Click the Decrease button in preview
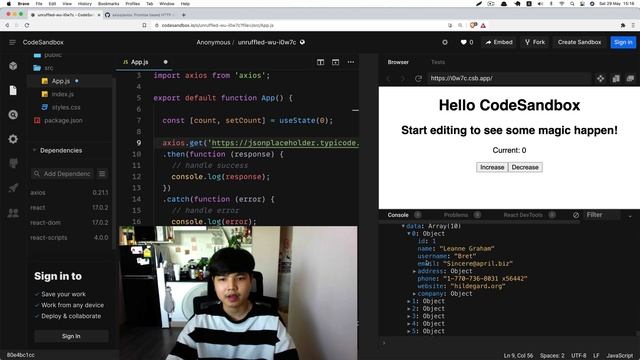This screenshot has width=640, height=360. pos(525,167)
